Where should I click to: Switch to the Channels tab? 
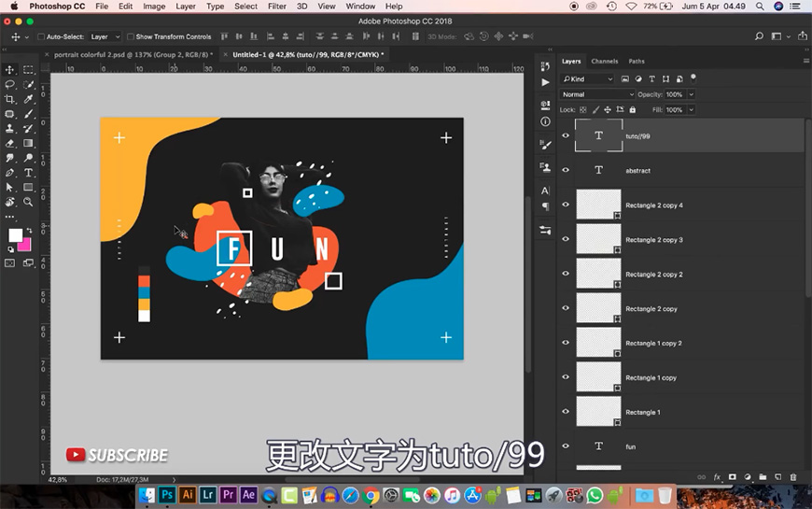[605, 61]
